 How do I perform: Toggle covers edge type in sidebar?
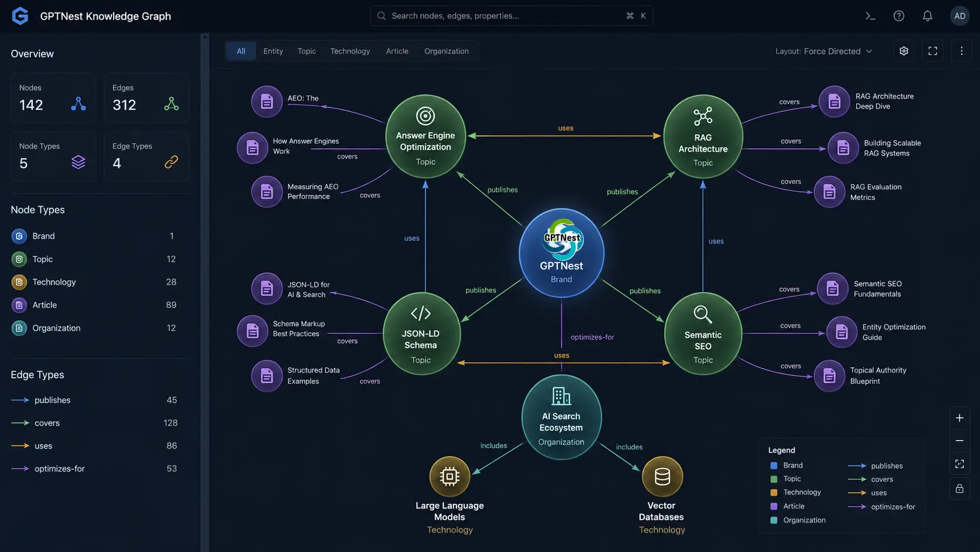(x=94, y=423)
